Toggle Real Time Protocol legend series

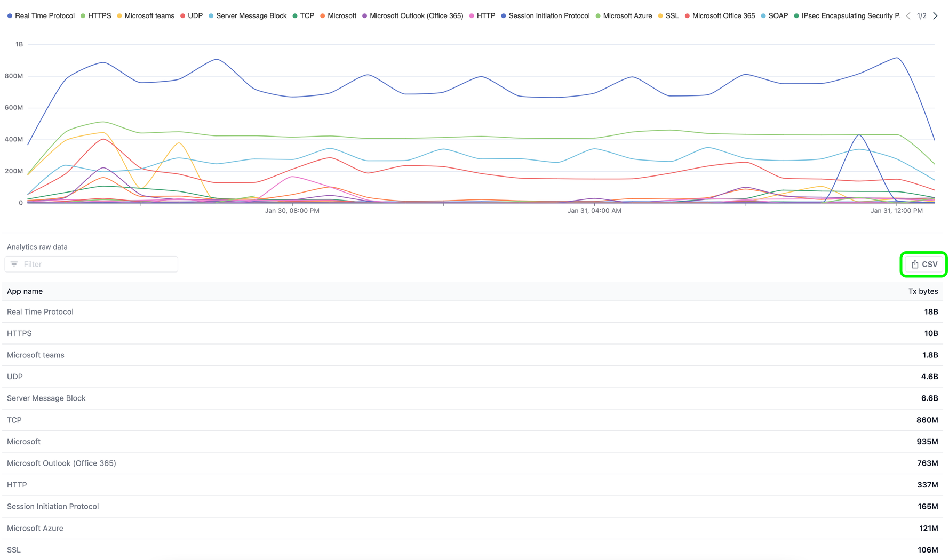click(x=41, y=16)
